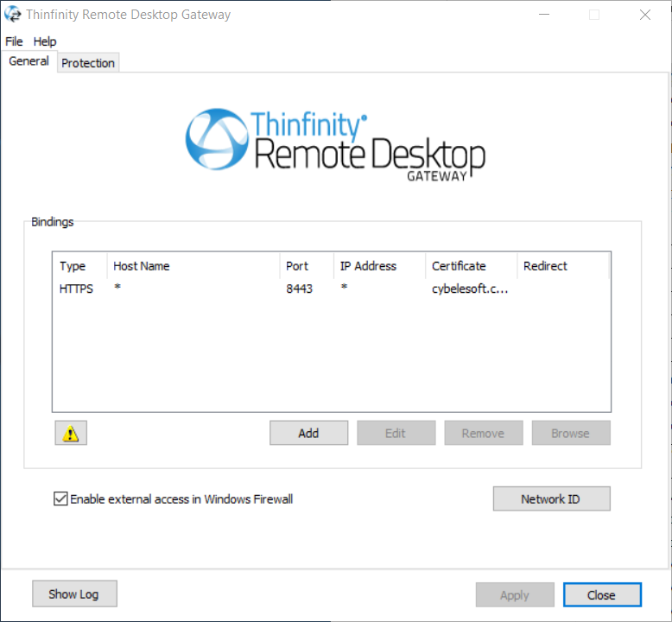Click the port value 8443
The image size is (672, 622).
click(x=299, y=289)
